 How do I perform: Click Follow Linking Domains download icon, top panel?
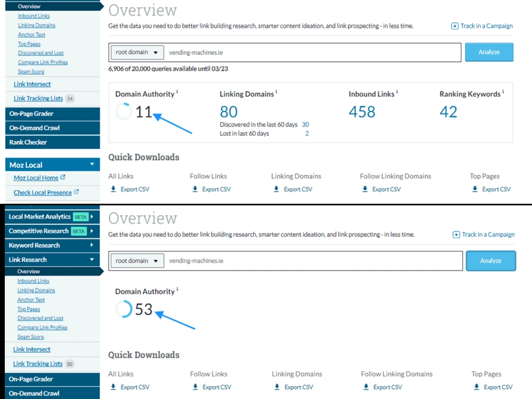pos(365,189)
